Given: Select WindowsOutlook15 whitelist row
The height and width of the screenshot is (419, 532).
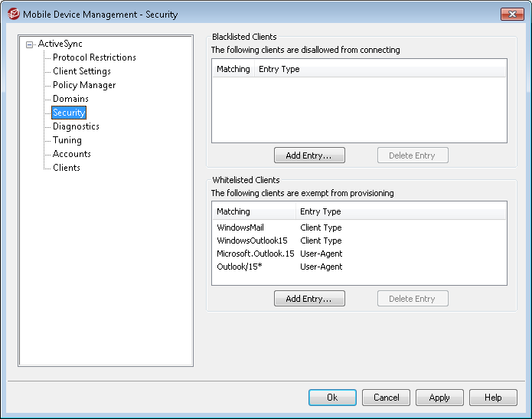Looking at the screenshot, I should pyautogui.click(x=252, y=241).
